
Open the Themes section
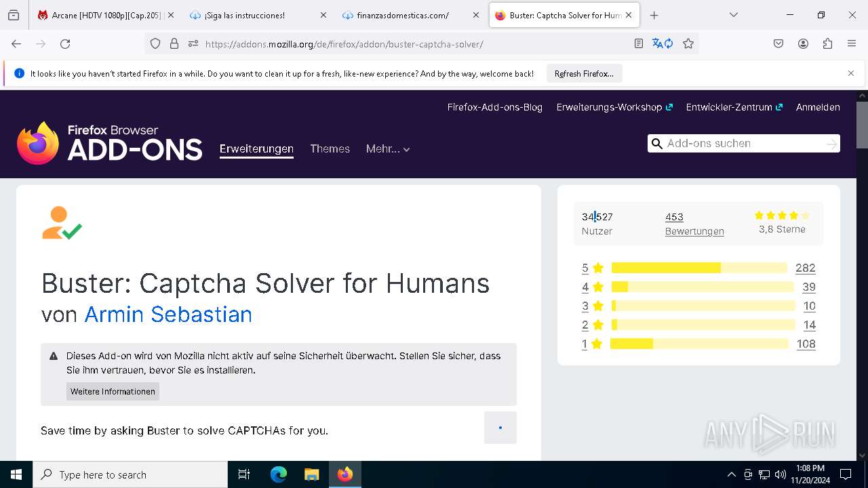tap(330, 148)
